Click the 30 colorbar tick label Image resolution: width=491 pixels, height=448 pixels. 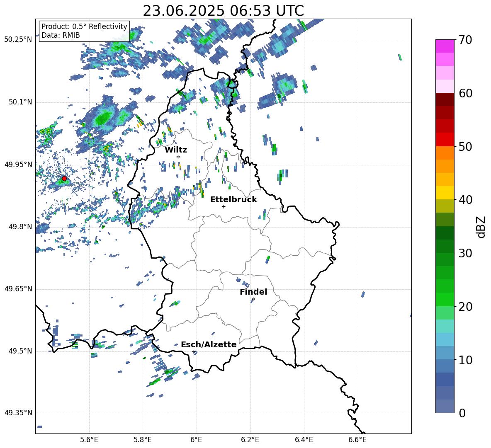click(466, 253)
